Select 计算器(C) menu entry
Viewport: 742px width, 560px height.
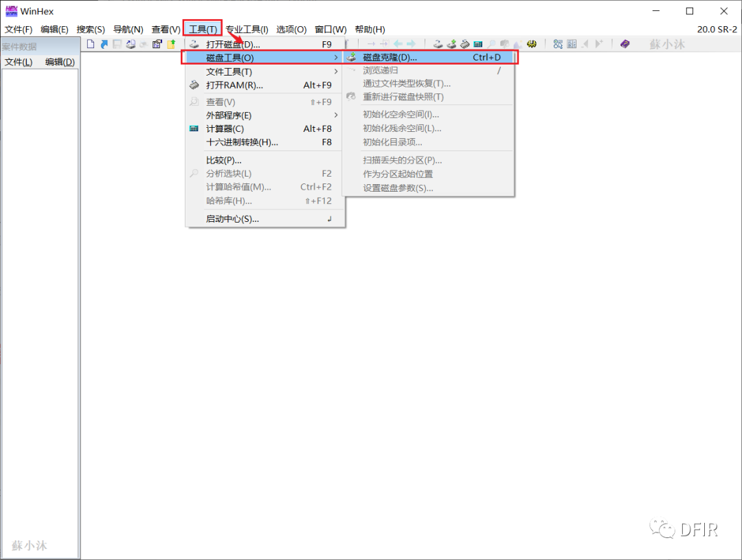point(265,128)
